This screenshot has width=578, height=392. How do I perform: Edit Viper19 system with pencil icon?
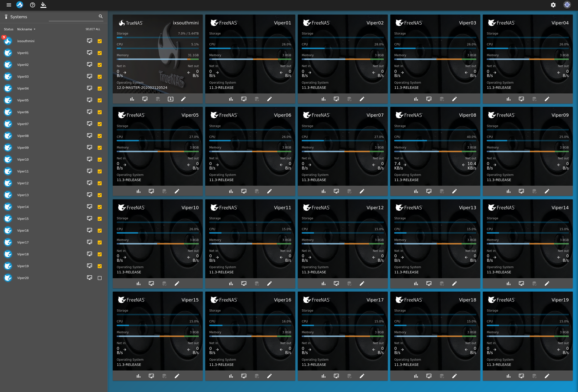tap(547, 376)
